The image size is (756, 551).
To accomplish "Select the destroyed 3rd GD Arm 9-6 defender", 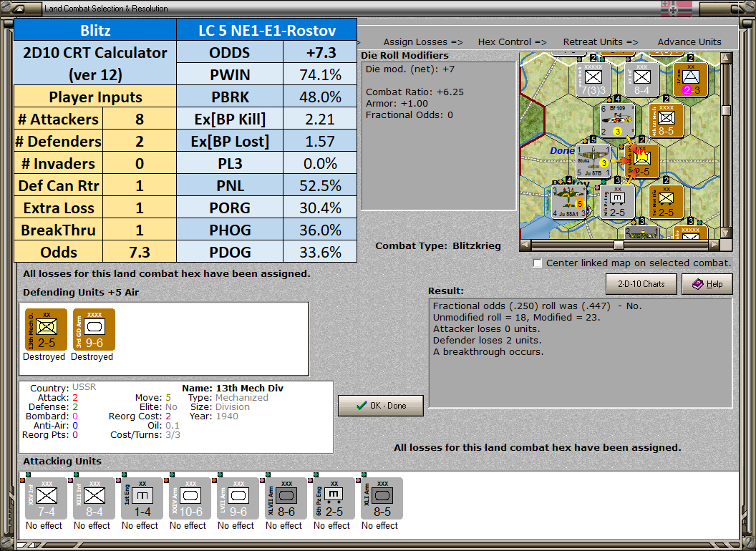I will (94, 329).
